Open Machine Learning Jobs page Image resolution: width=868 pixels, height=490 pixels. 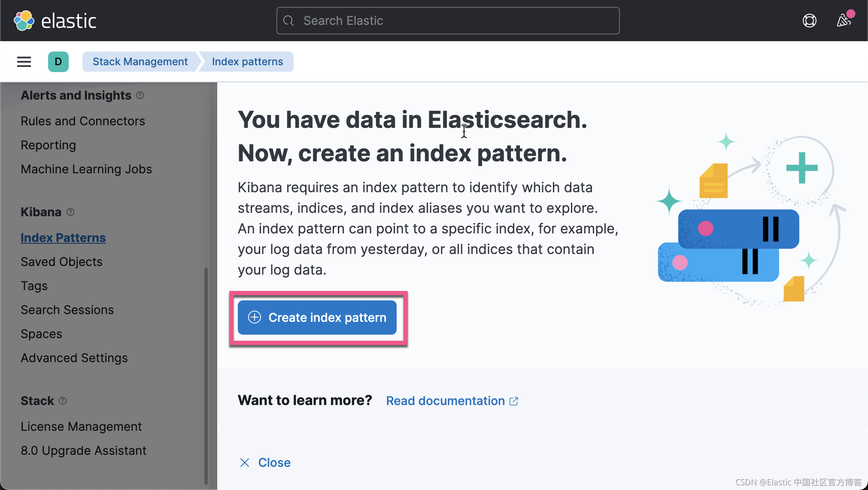click(86, 169)
